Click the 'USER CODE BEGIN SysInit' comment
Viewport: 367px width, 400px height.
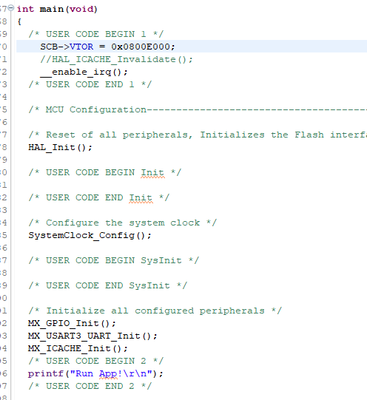tap(114, 260)
